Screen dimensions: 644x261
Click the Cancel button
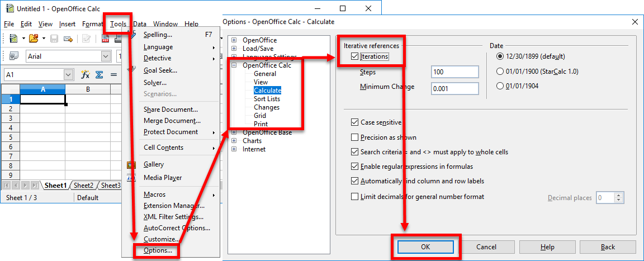click(486, 247)
